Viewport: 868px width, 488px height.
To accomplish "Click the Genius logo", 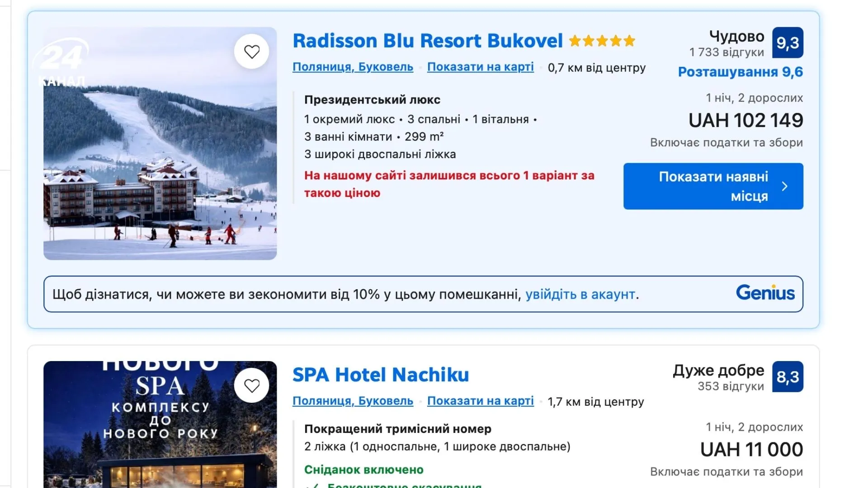I will pos(765,293).
